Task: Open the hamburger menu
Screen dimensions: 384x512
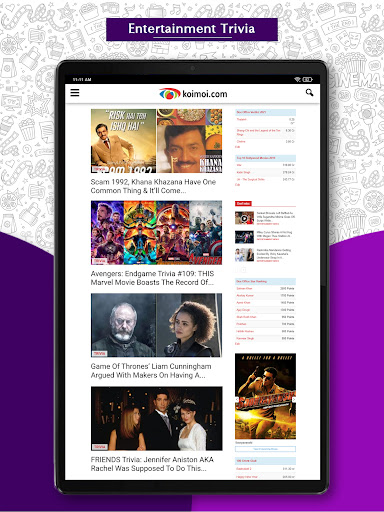Action: pos(75,92)
